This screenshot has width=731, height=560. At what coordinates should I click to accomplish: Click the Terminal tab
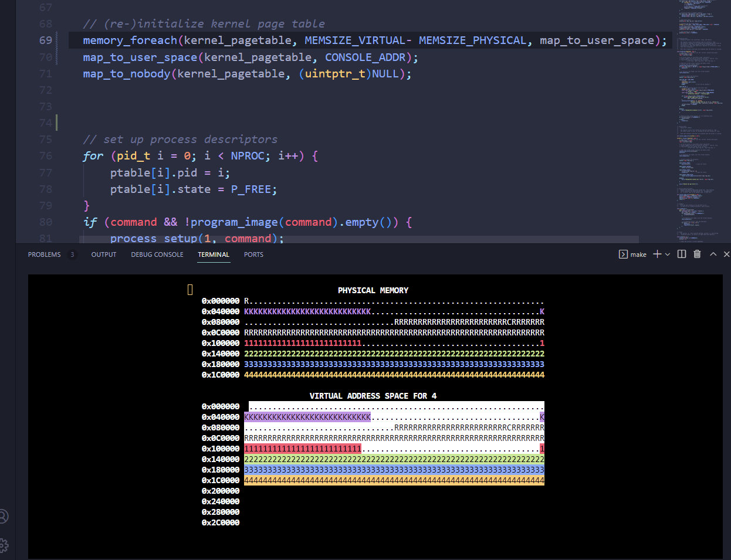coord(214,254)
